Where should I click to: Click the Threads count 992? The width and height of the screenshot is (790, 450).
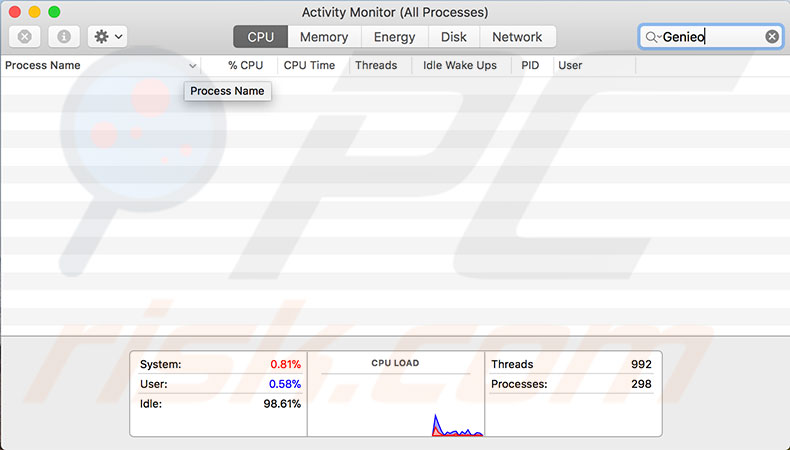(641, 364)
